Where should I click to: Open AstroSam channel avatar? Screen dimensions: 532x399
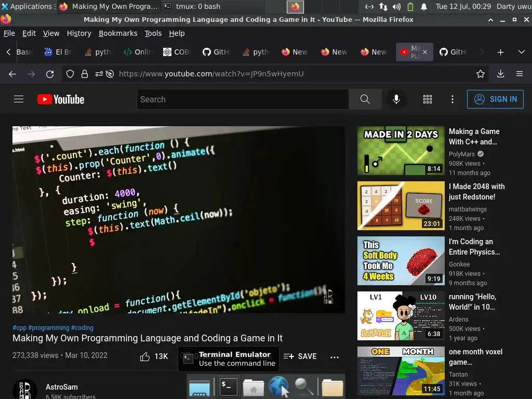tap(25, 390)
